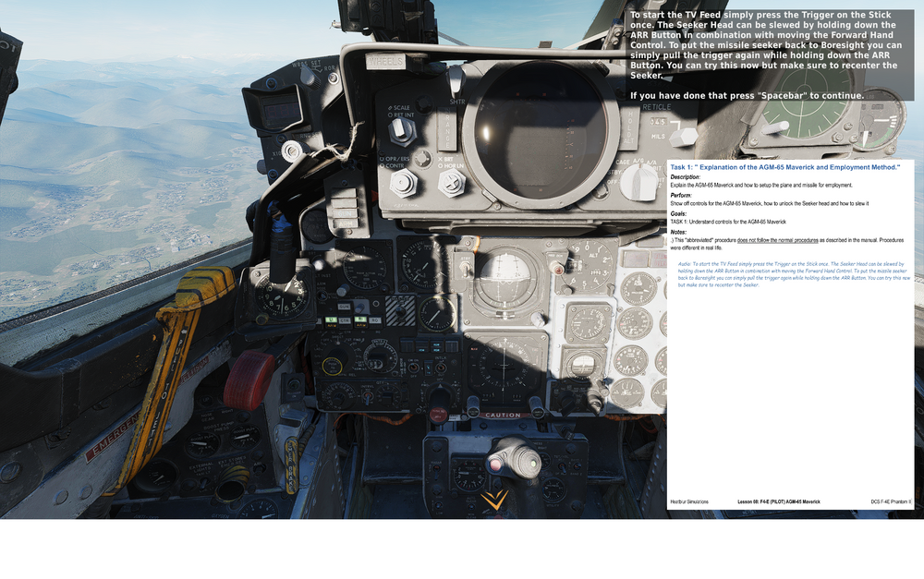The image size is (924, 579).
Task: Turn the knob on the black-white striped panel
Action: click(x=401, y=310)
